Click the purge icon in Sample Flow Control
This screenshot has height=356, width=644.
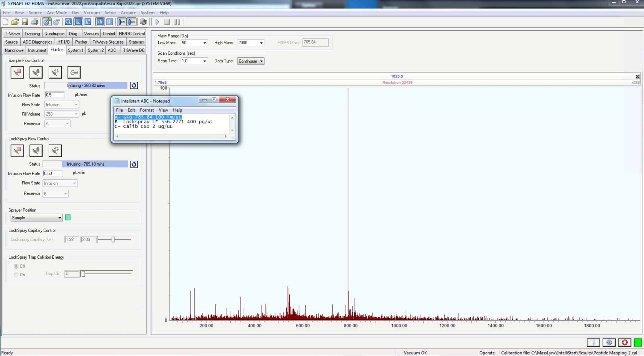[x=55, y=72]
